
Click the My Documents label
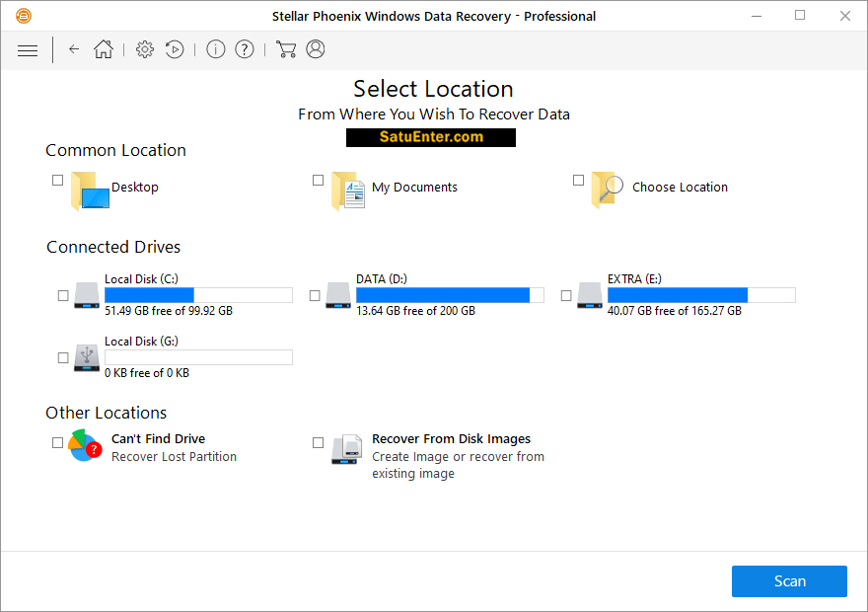(414, 188)
